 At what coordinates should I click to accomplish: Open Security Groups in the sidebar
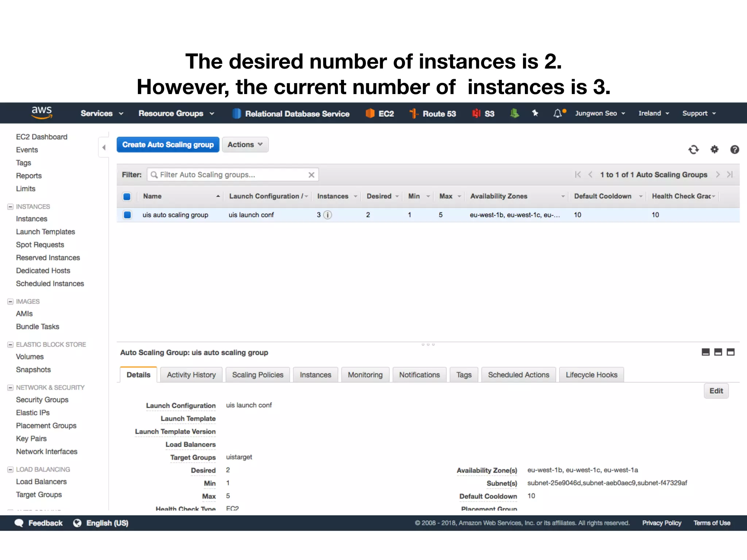[42, 400]
